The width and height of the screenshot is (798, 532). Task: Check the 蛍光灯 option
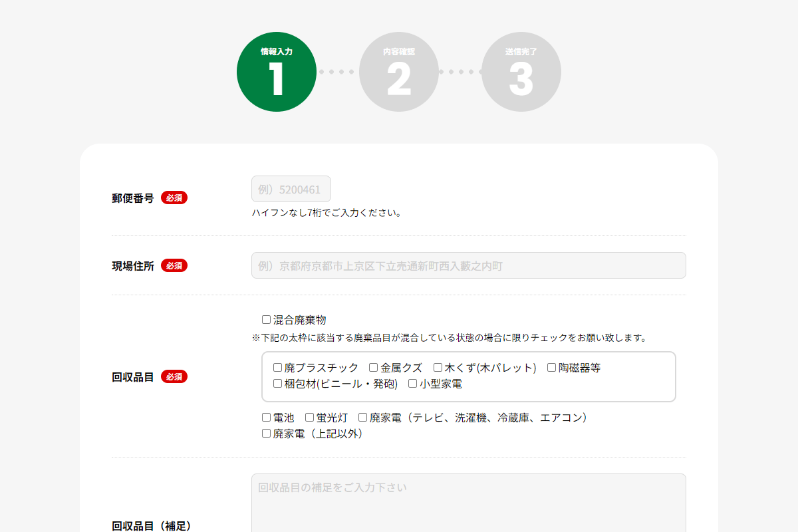308,418
